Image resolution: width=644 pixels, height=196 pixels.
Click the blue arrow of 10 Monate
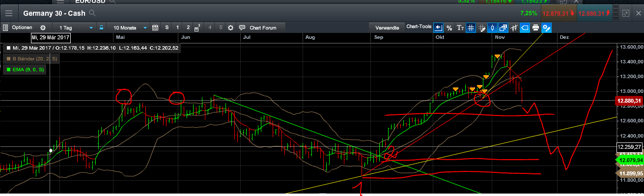pos(145,28)
